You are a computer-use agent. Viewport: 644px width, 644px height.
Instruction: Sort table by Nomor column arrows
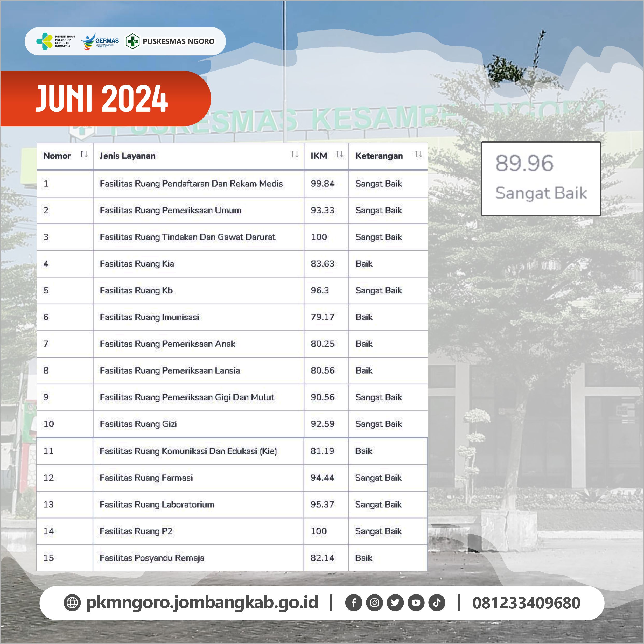click(x=84, y=154)
